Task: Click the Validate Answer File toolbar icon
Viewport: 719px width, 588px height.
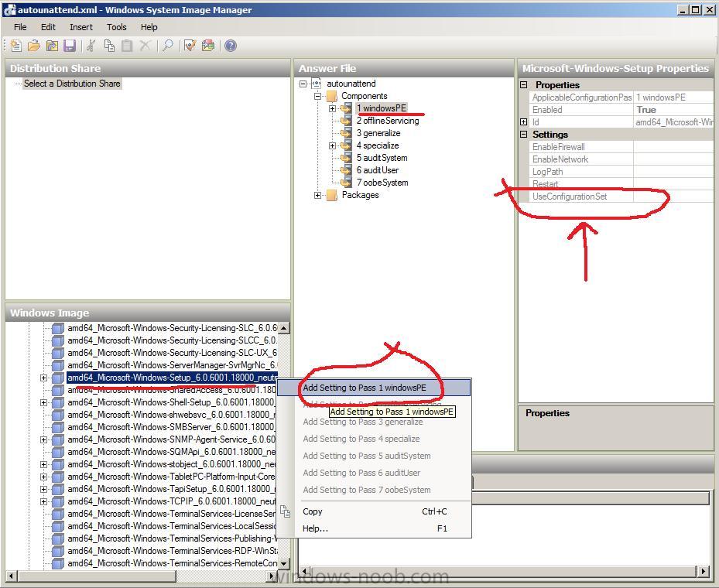Action: tap(190, 46)
